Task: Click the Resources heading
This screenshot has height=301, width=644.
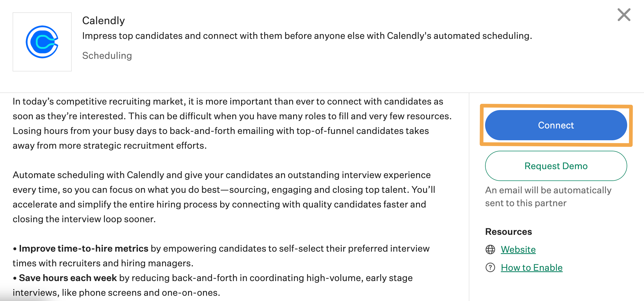Action: 508,231
